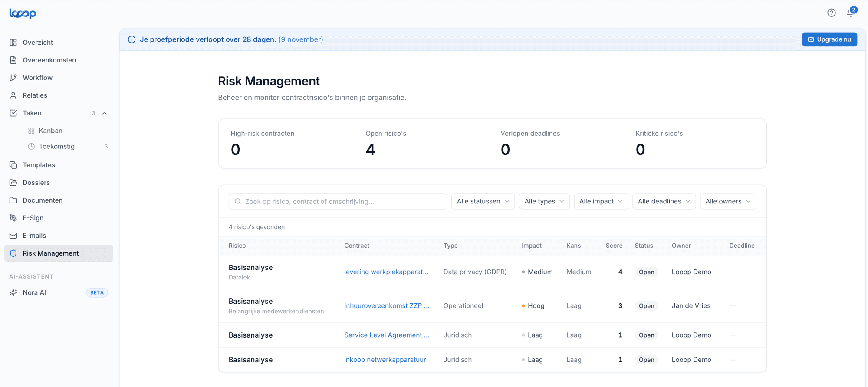Click the E-Sign pen icon
Viewport: 868px width, 387px height.
13,218
